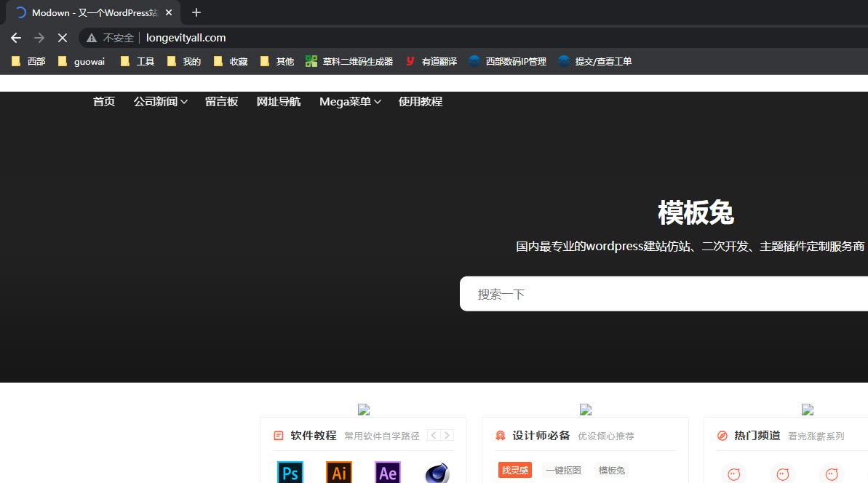Open the 西部数码IP管理 bookmark

(508, 61)
